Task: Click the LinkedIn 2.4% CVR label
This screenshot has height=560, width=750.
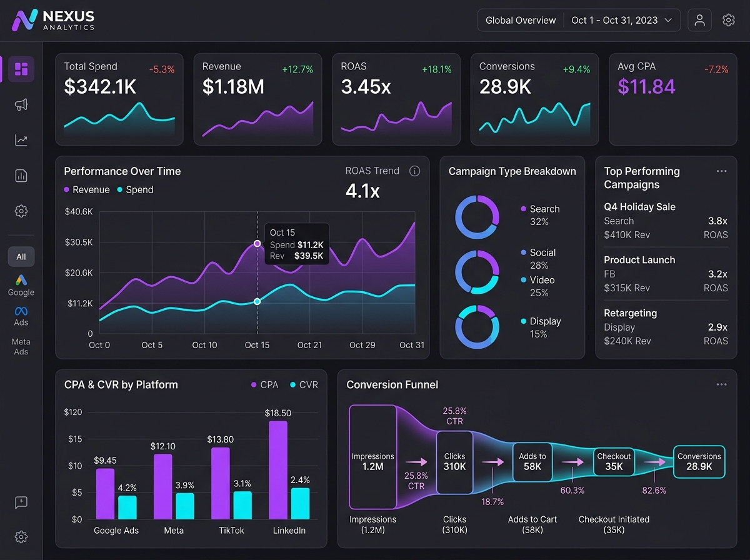Action: coord(300,480)
